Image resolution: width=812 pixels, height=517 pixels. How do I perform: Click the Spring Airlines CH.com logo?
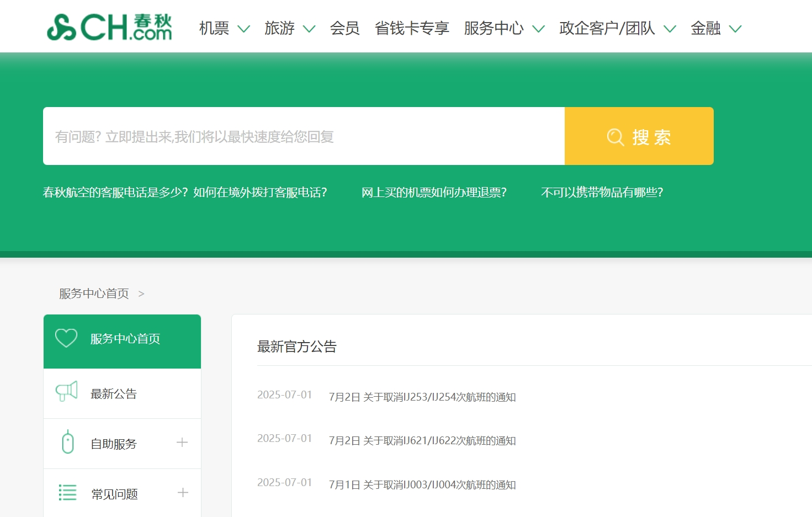pos(109,27)
